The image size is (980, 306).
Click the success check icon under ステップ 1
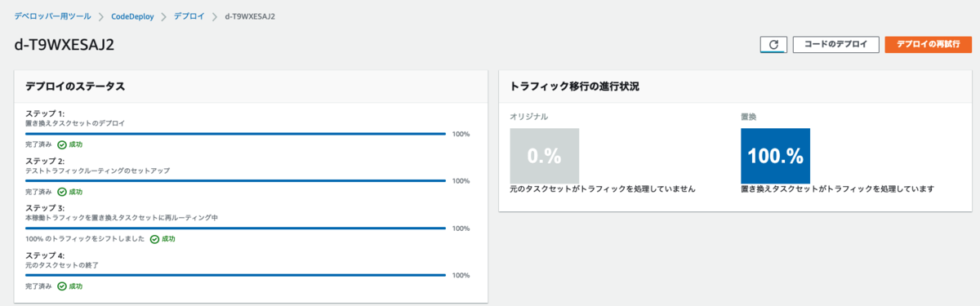pos(61,144)
